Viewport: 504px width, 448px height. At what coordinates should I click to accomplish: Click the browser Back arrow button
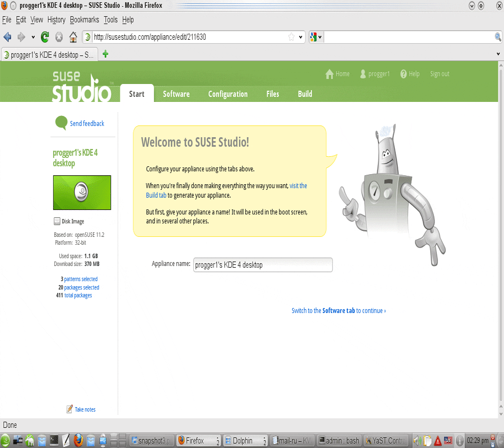tap(7, 38)
